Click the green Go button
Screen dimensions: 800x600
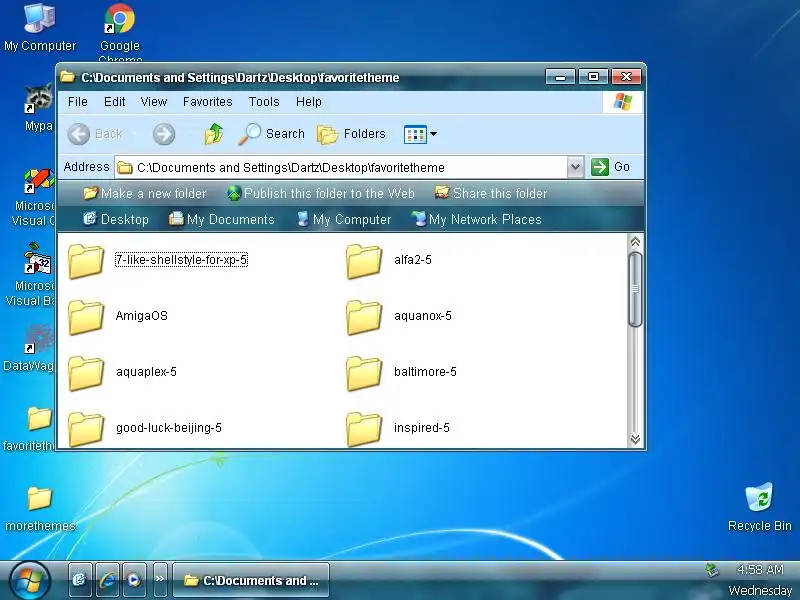611,167
